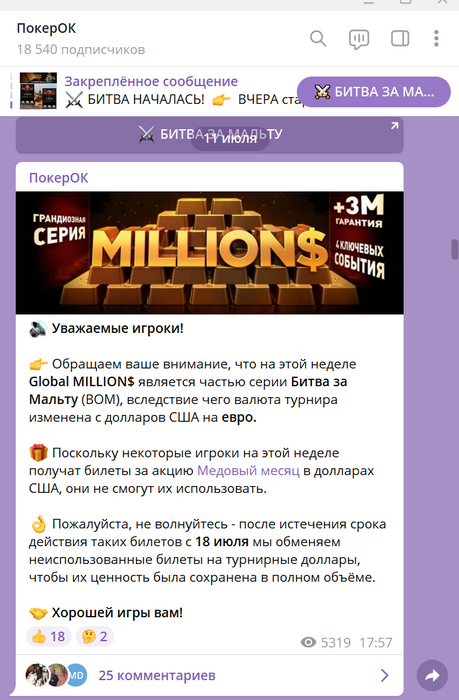Toggle the right sidebar panel
459x700 pixels.
click(x=400, y=39)
